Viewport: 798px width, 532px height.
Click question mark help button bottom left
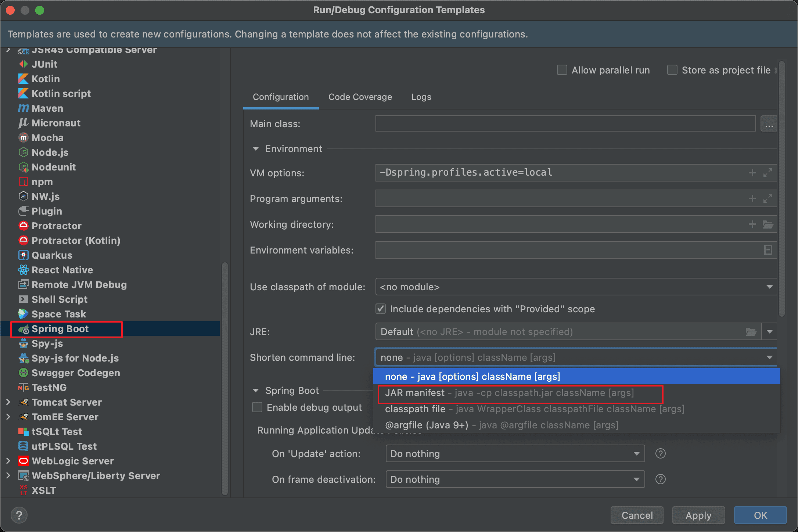pyautogui.click(x=19, y=515)
